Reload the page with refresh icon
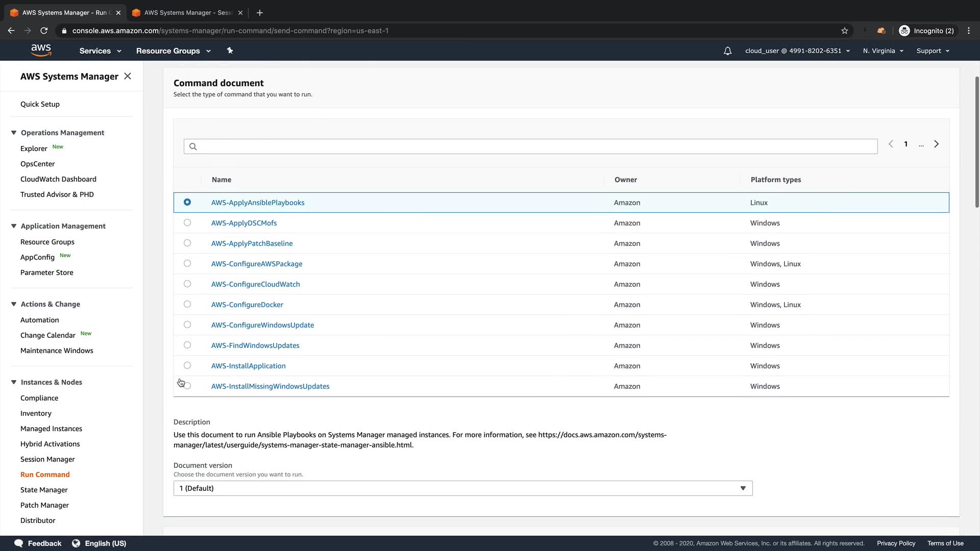980x551 pixels. click(44, 31)
